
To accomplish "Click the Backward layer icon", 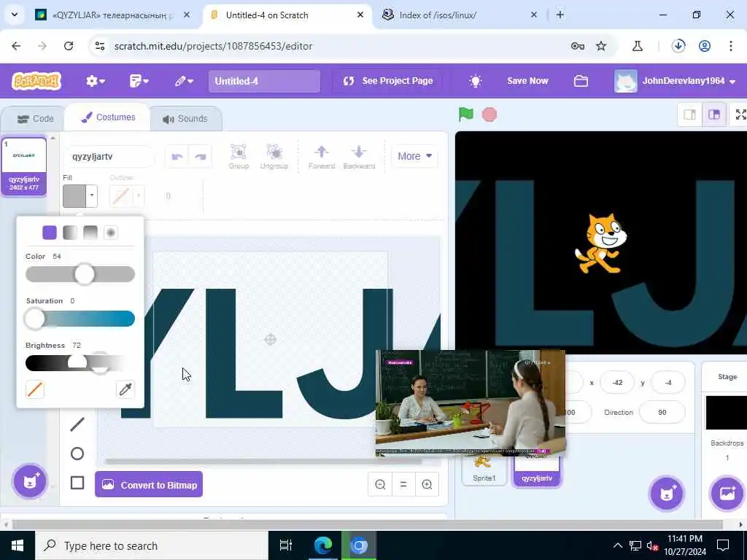I will pos(359,156).
